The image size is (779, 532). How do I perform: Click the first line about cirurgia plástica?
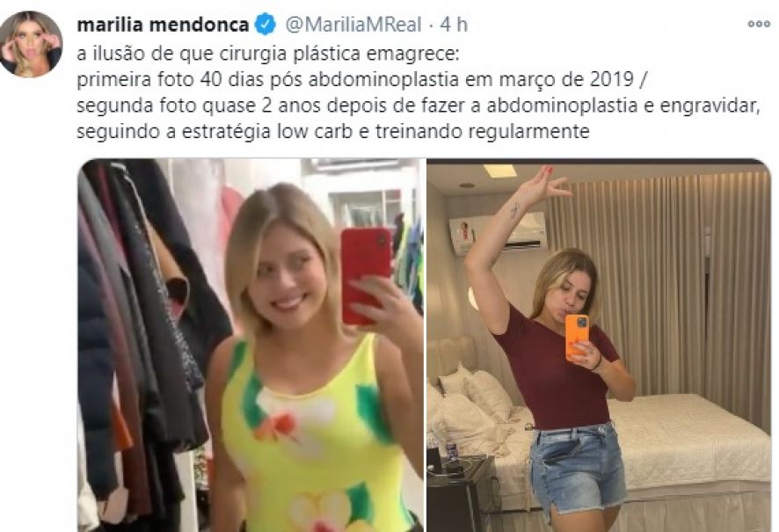269,54
